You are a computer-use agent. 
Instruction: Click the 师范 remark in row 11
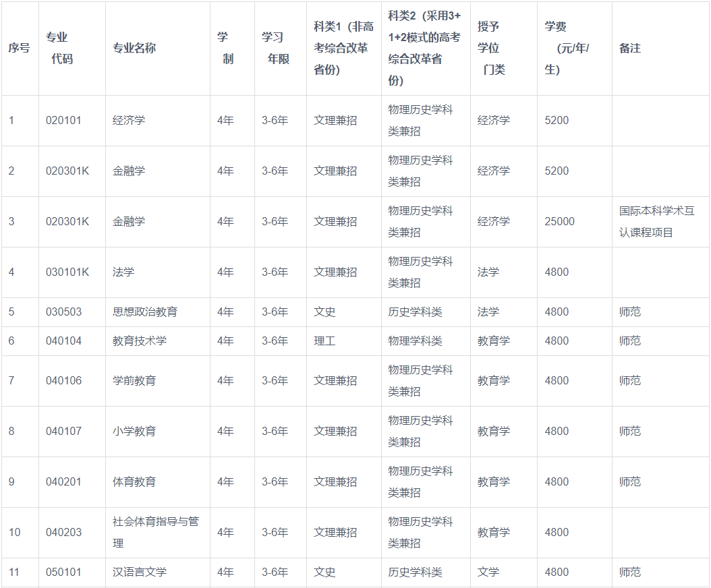point(630,572)
